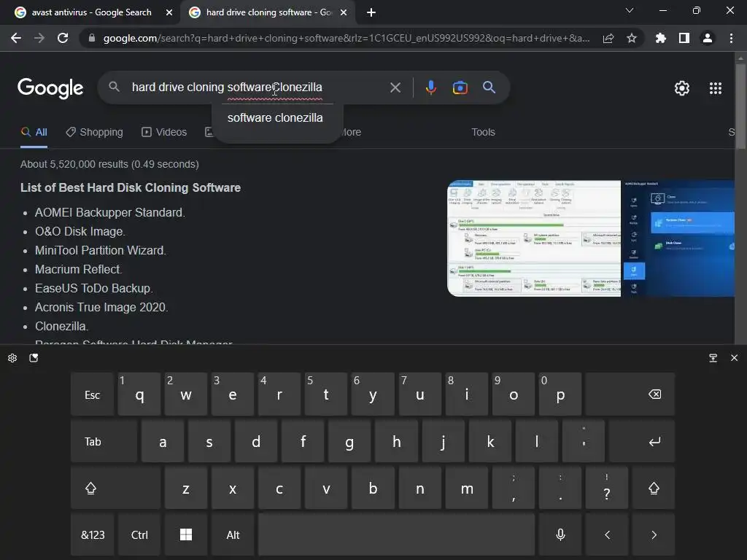This screenshot has width=747, height=560.
Task: Tap the space bar
Action: pyautogui.click(x=396, y=535)
